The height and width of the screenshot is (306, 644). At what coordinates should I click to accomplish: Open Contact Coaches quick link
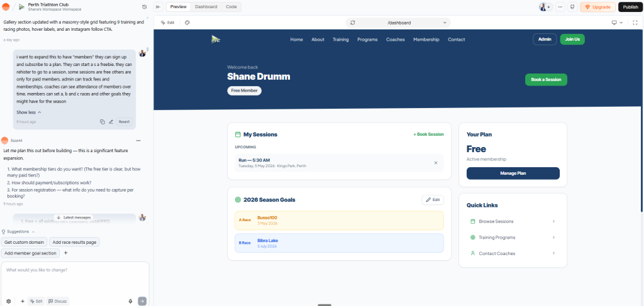tap(513, 253)
